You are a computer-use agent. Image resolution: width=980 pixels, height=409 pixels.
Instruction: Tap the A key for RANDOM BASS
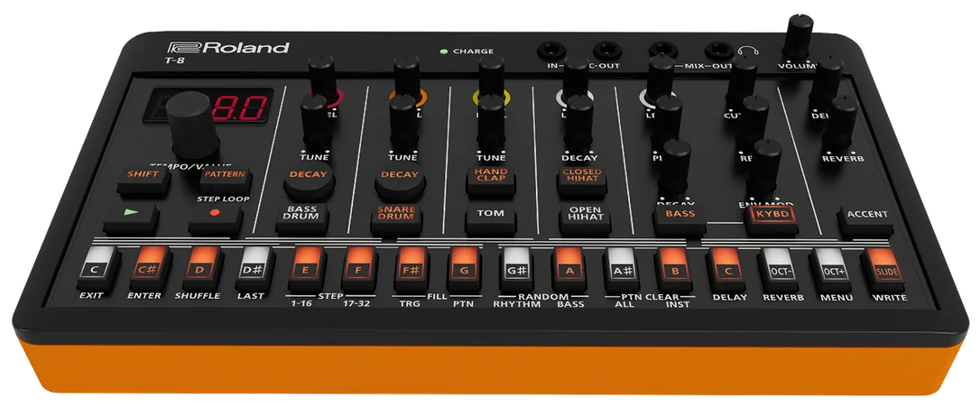pyautogui.click(x=569, y=269)
